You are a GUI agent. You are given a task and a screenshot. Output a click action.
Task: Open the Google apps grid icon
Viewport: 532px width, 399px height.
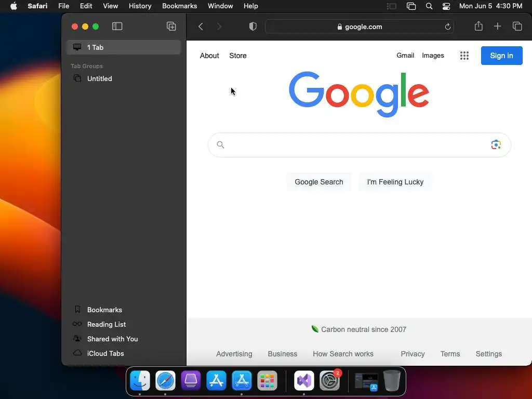point(464,56)
